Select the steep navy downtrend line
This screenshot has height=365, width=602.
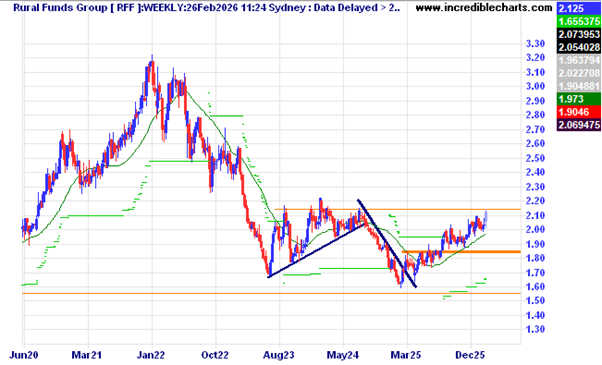point(387,243)
